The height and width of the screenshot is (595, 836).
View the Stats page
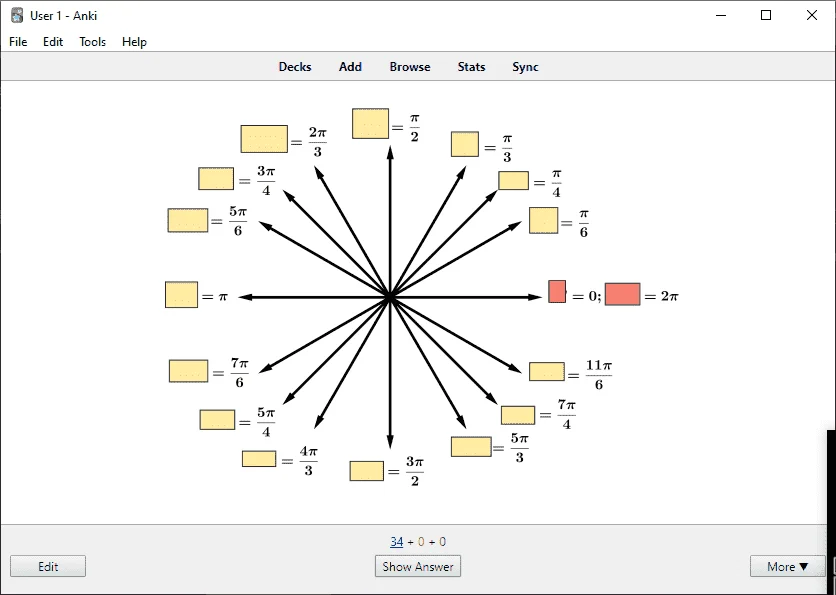click(471, 67)
